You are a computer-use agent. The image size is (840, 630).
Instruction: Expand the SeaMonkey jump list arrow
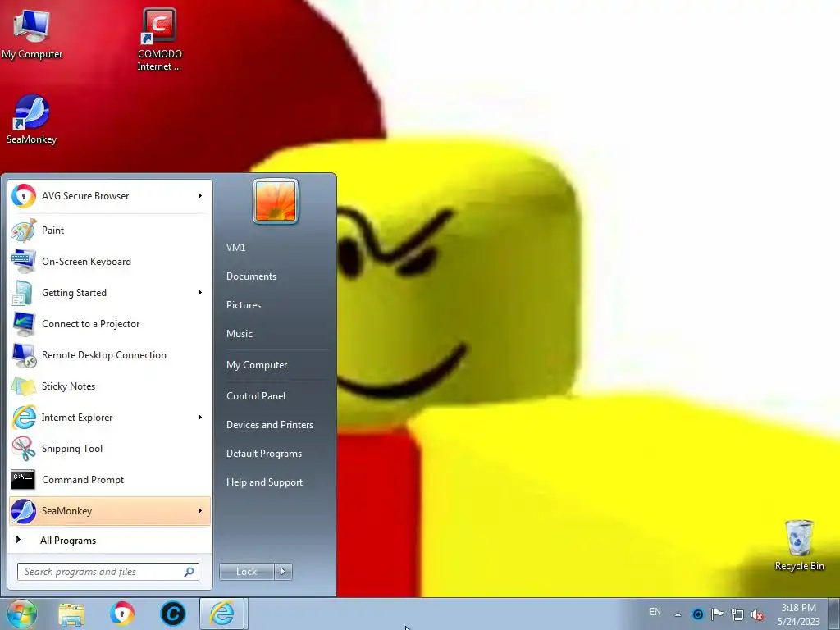point(200,511)
